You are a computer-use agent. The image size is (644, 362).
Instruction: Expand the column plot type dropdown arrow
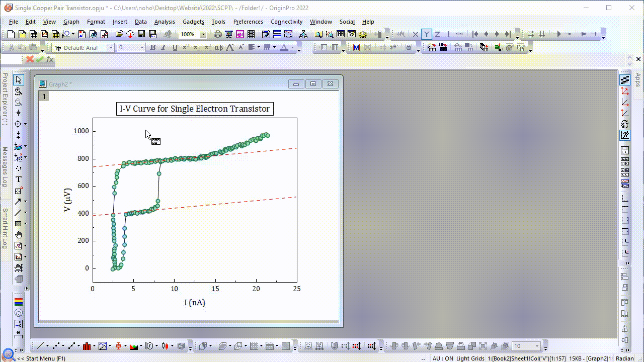pyautogui.click(x=94, y=346)
